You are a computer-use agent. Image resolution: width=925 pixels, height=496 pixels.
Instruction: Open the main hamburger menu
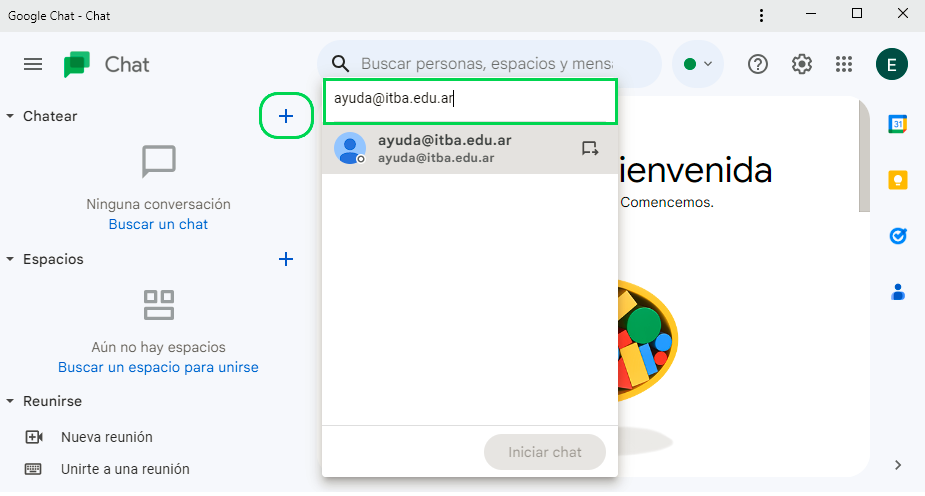tap(33, 64)
